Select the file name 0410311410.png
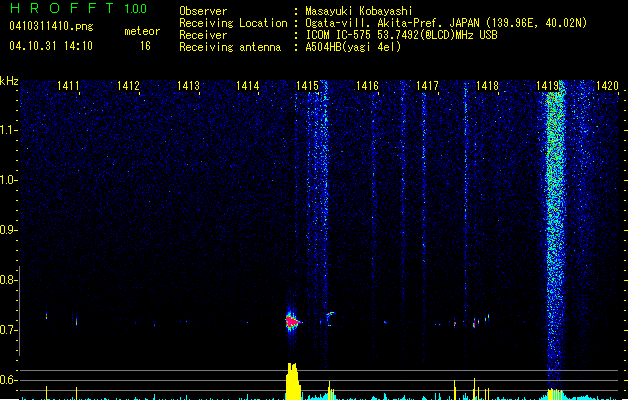Image resolution: width=629 pixels, height=400 pixels. (51, 26)
